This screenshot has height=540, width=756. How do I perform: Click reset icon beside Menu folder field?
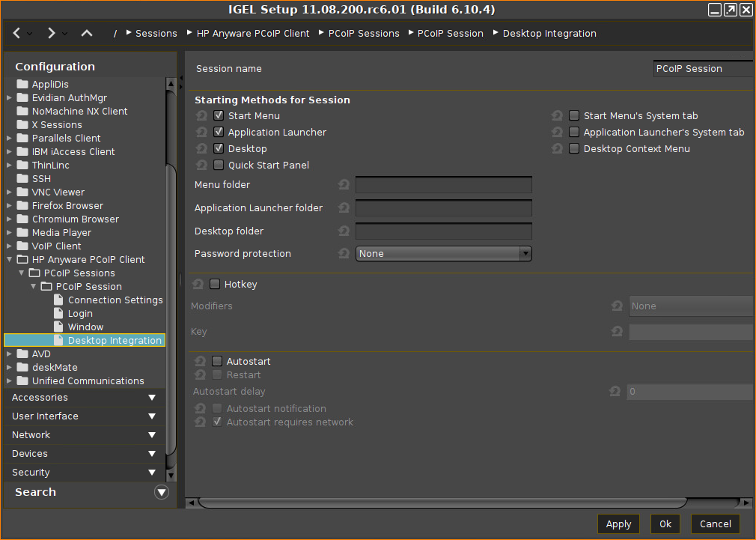344,185
